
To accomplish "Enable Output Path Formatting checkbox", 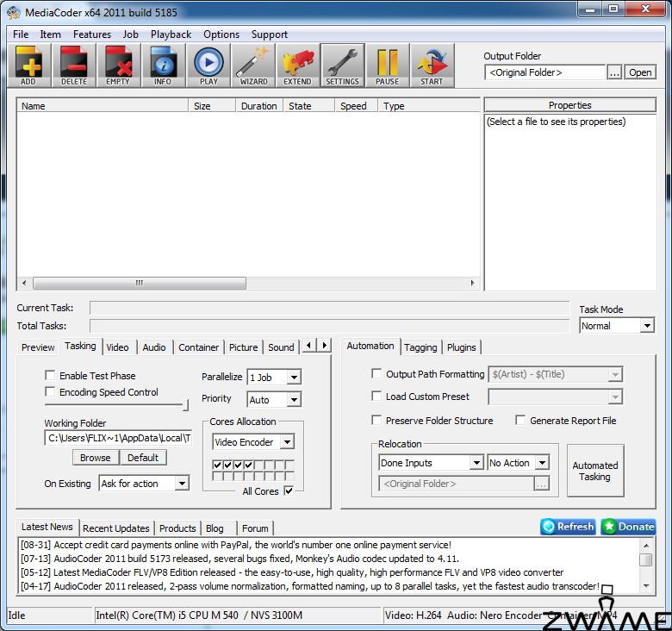I will pyautogui.click(x=376, y=374).
